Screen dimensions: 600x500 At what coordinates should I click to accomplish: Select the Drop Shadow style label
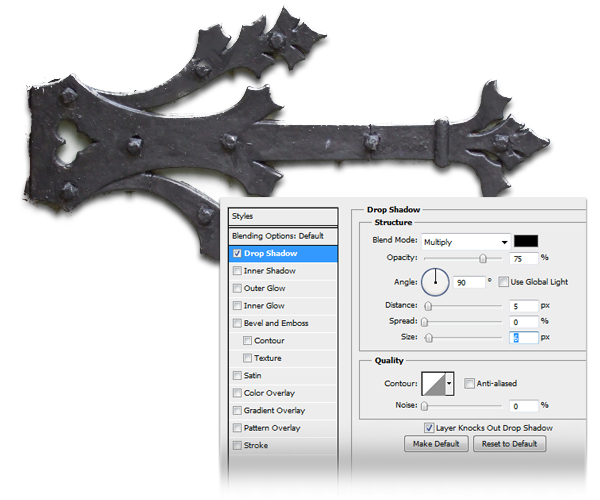pyautogui.click(x=271, y=253)
